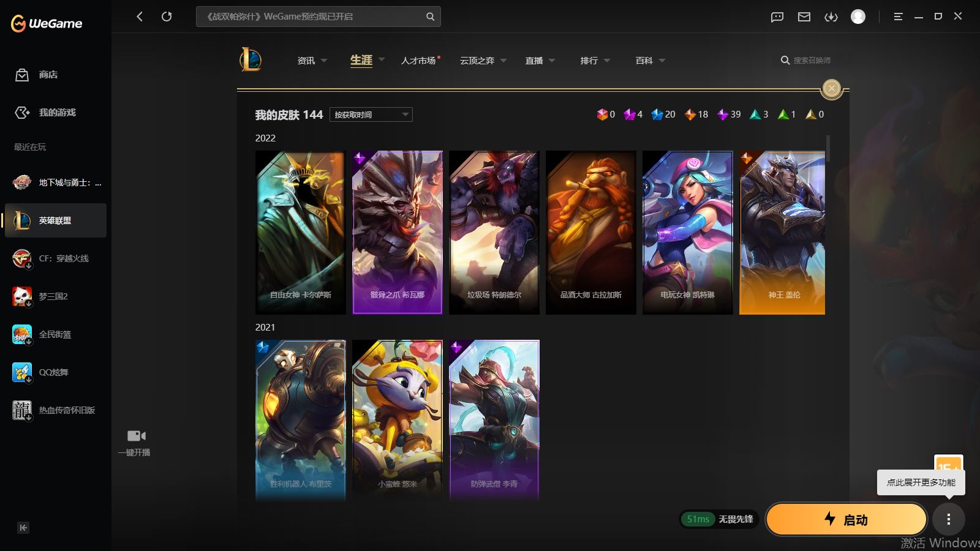
Task: Open the 骸骨之爪 希瓦娜 skin card
Action: point(398,233)
